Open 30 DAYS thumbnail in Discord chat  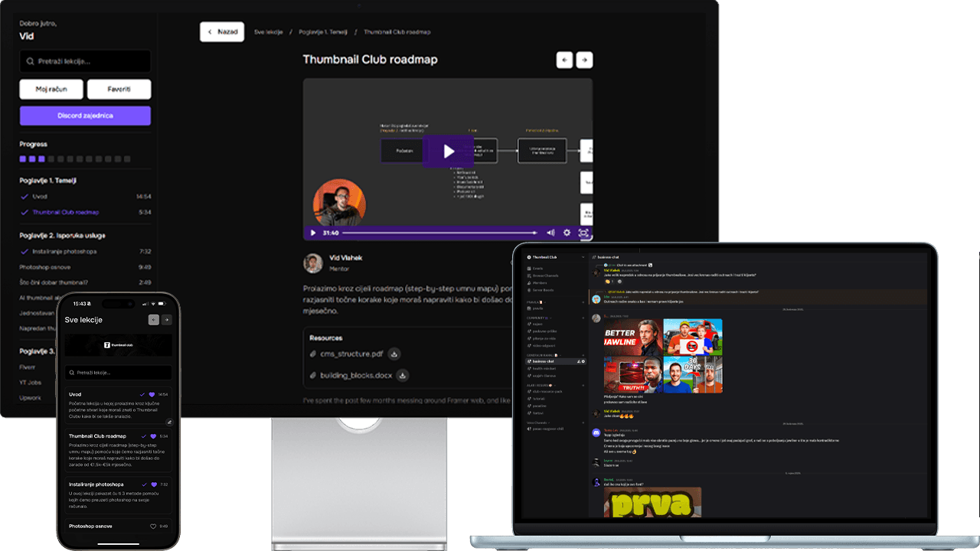click(x=693, y=375)
